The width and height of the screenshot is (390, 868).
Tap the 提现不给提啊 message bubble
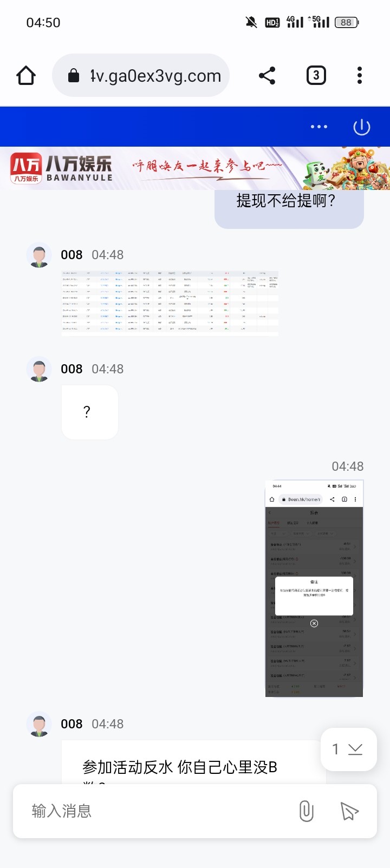tap(289, 208)
